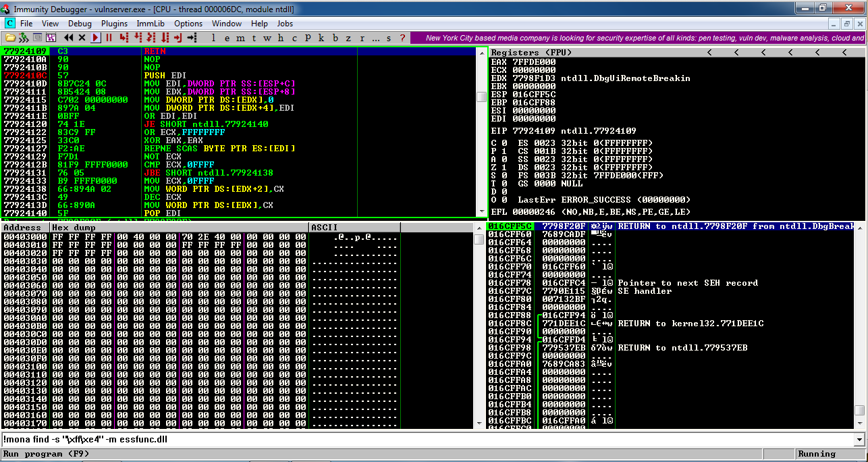Viewport: 868px width, 462px height.
Task: Click the Pause execution icon
Action: (x=109, y=38)
